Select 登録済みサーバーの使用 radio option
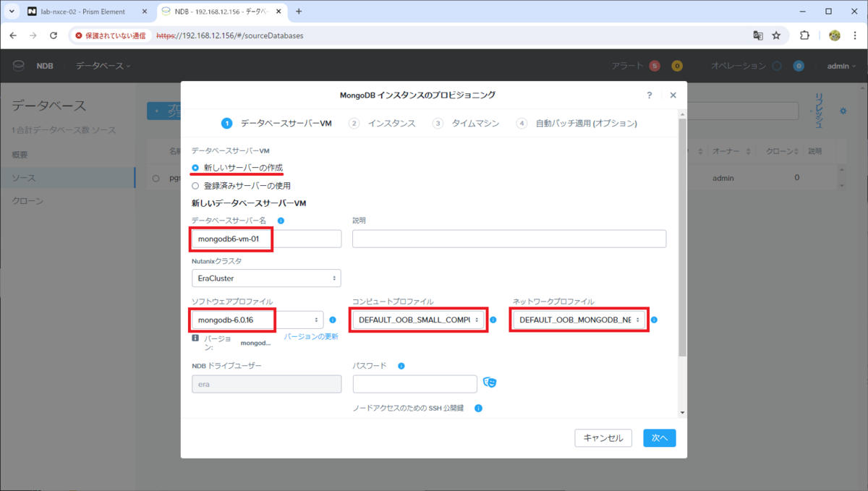Image resolution: width=868 pixels, height=491 pixels. (x=195, y=185)
